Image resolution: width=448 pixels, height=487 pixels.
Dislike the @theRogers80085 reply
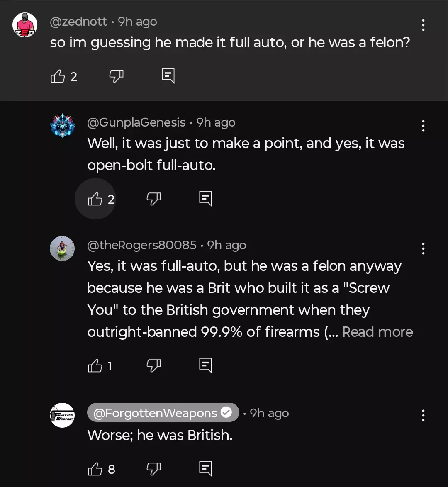[154, 365]
